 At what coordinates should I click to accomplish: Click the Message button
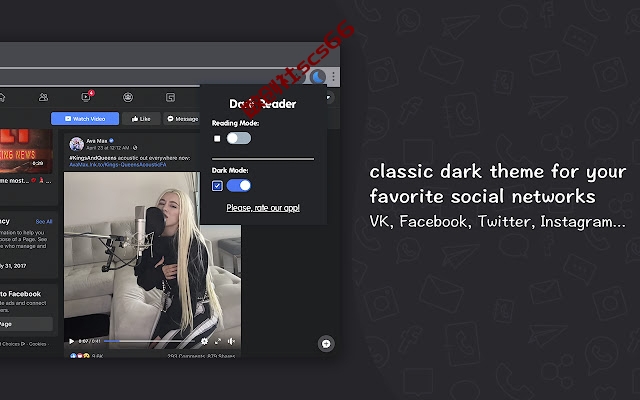click(x=182, y=119)
